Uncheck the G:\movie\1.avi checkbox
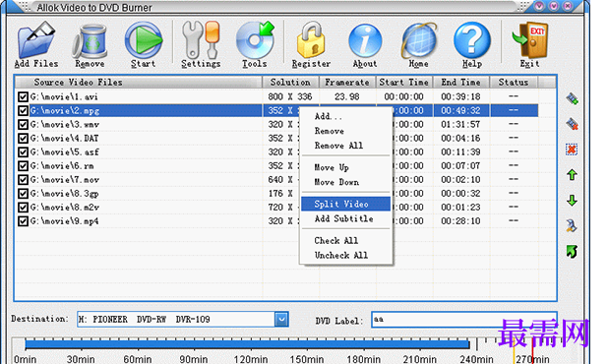Image resolution: width=608 pixels, height=364 pixels. click(x=23, y=96)
